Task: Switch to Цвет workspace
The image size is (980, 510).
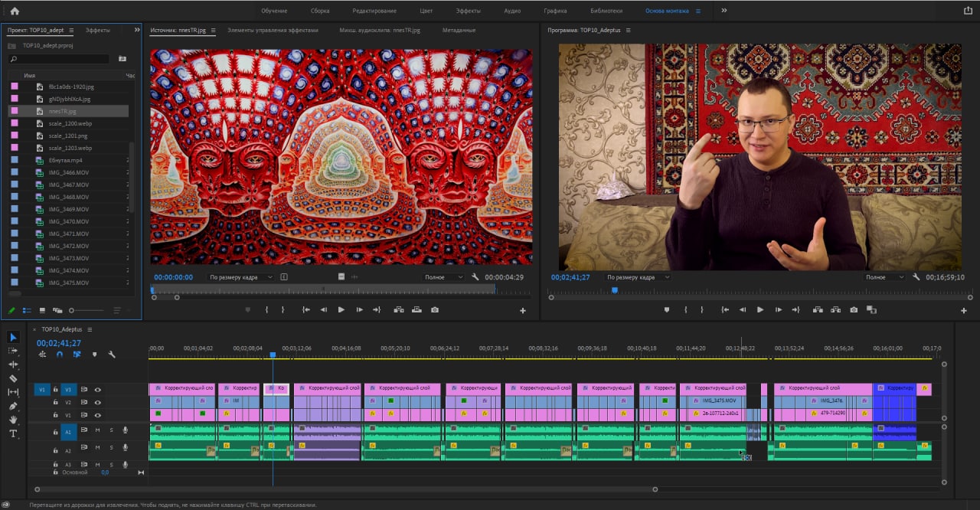Action: [x=426, y=11]
